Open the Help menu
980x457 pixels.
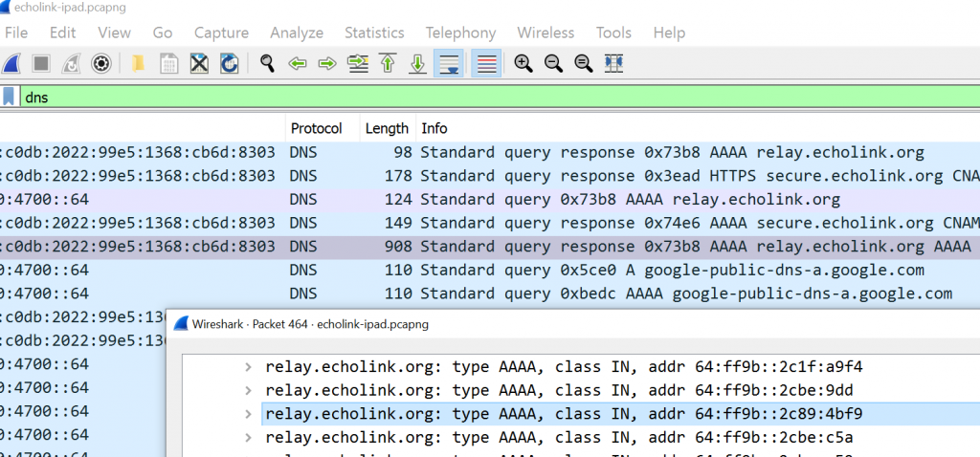669,33
